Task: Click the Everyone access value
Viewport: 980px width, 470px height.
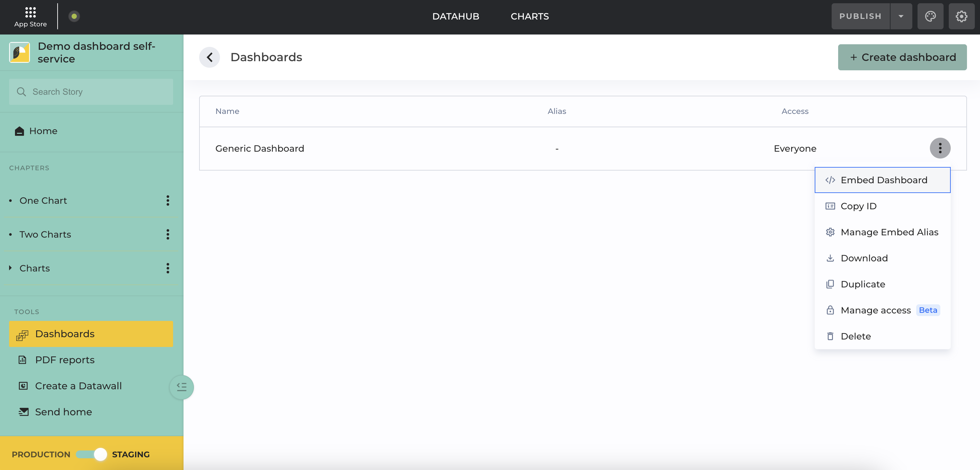Action: (795, 148)
